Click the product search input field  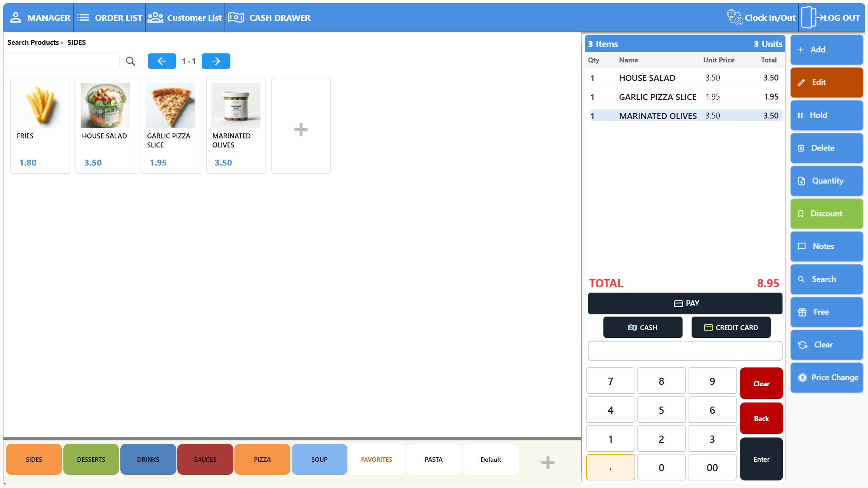pyautogui.click(x=63, y=61)
